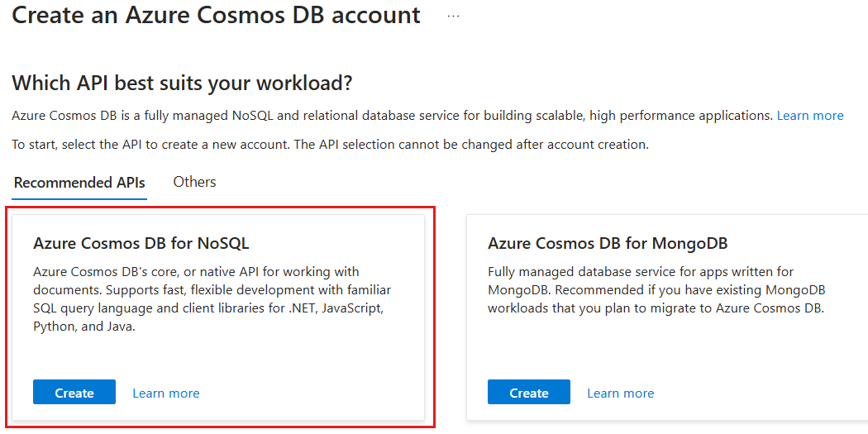Click the Azure Cosmos DB for NoSQL heading
Viewport: 868px width, 434px height.
pyautogui.click(x=141, y=243)
